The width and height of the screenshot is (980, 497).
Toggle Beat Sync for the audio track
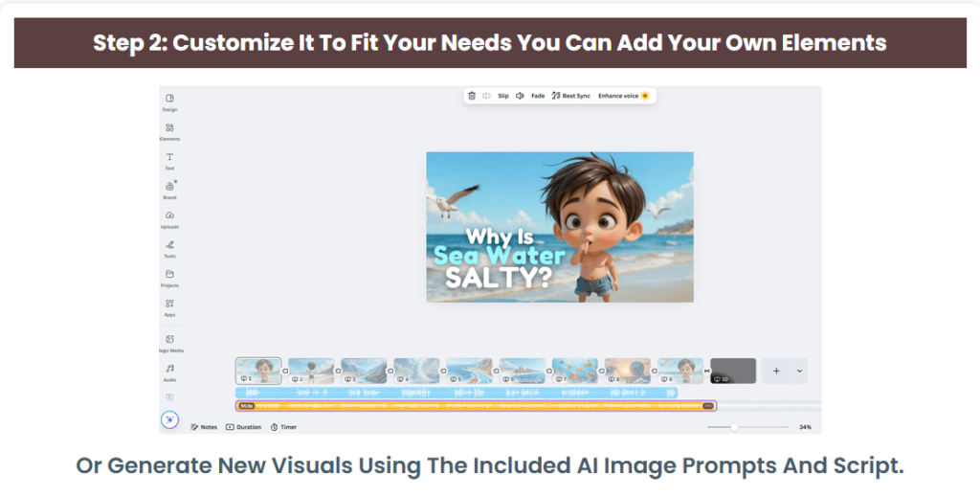pos(571,96)
